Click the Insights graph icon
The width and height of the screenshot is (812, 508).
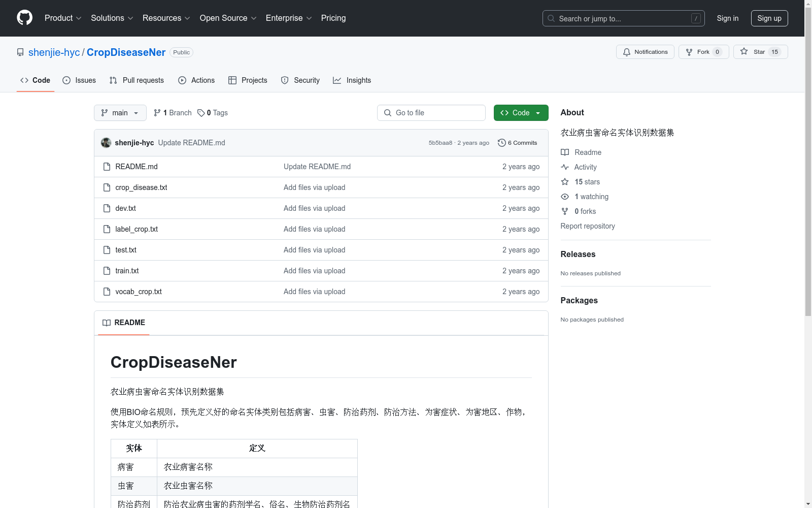tap(337, 80)
